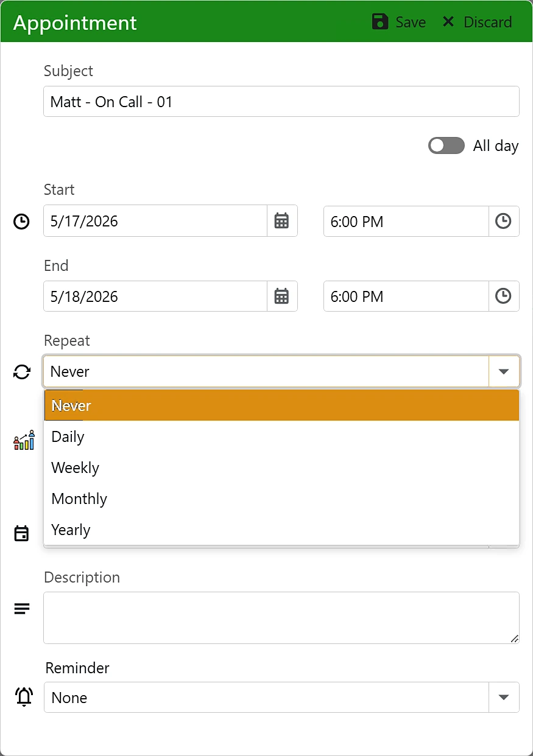Click the Start date field 5/17/2026

click(x=155, y=221)
